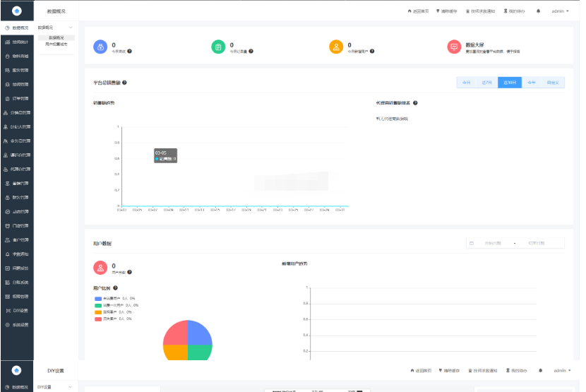Collapse the 数据概况 submenu chevron

(70, 28)
